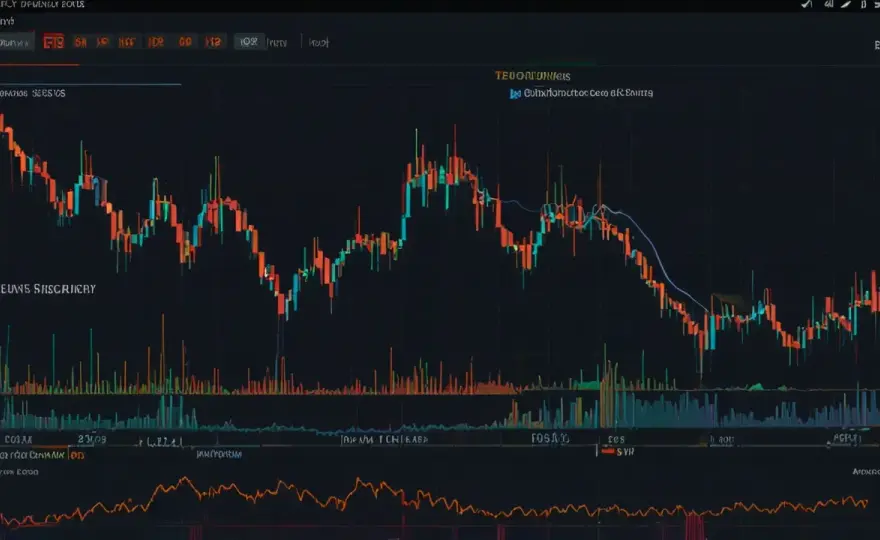880x540 pixels.
Task: Select the pencil draw icon in top bar
Action: [846, 4]
